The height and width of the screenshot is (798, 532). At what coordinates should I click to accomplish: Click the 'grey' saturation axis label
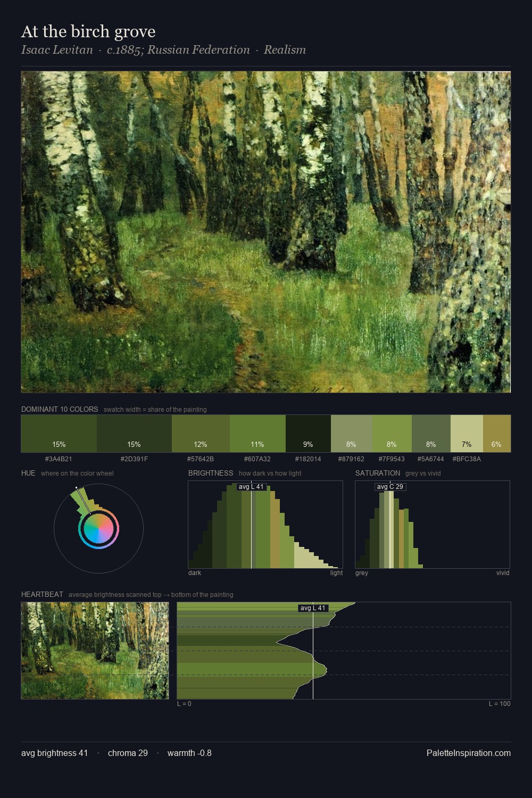click(x=362, y=573)
